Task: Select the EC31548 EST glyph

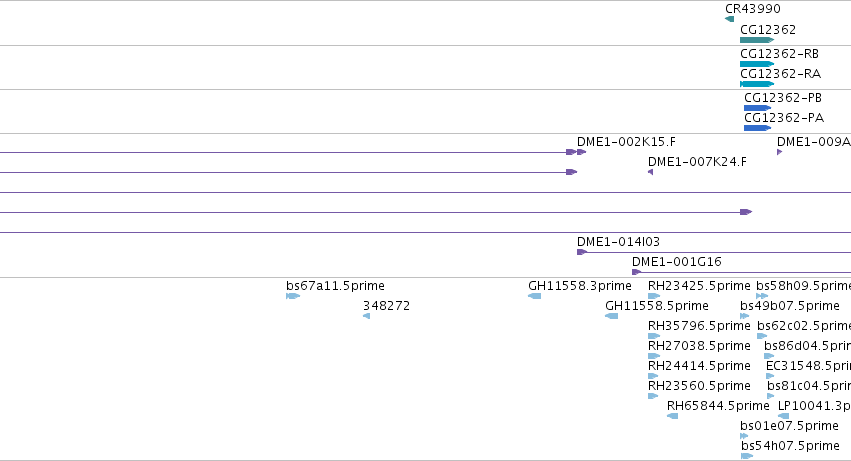Action: [x=770, y=376]
